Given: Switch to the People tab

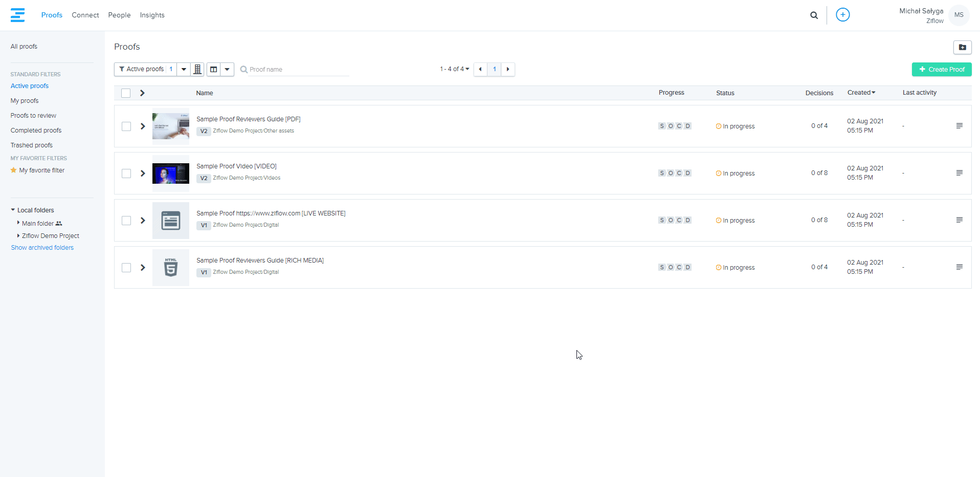Looking at the screenshot, I should point(119,15).
